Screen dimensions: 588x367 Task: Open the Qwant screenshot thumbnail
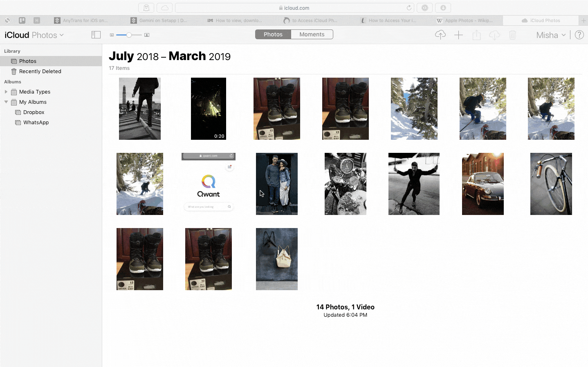point(208,183)
